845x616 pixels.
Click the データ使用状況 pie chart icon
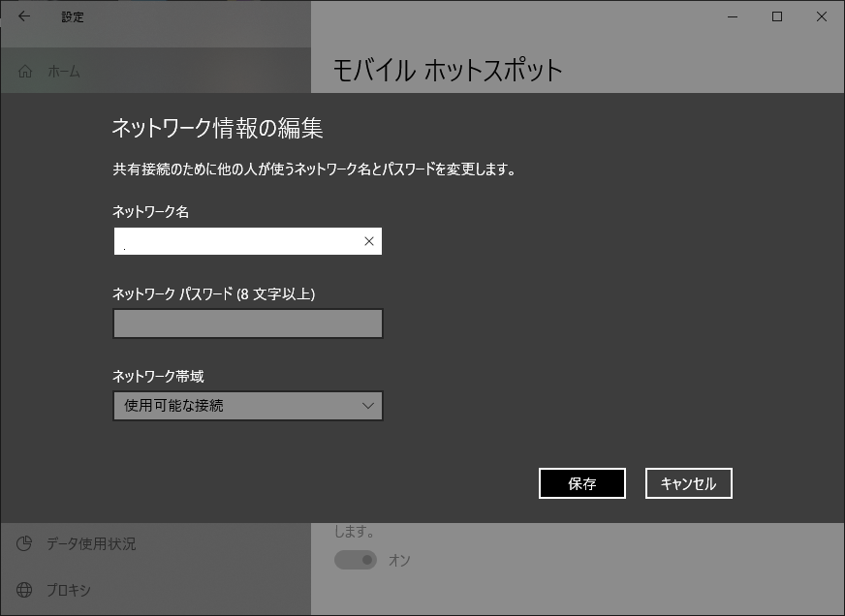[25, 543]
